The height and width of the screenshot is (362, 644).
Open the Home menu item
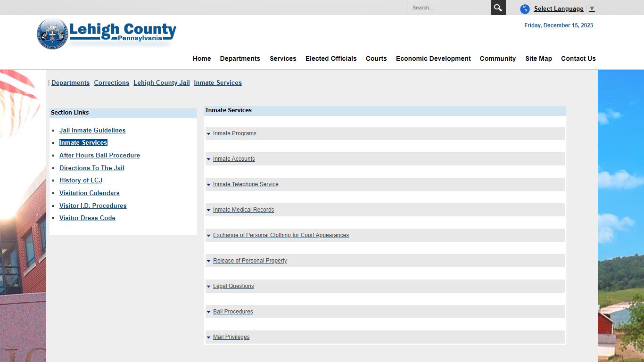[x=202, y=58]
